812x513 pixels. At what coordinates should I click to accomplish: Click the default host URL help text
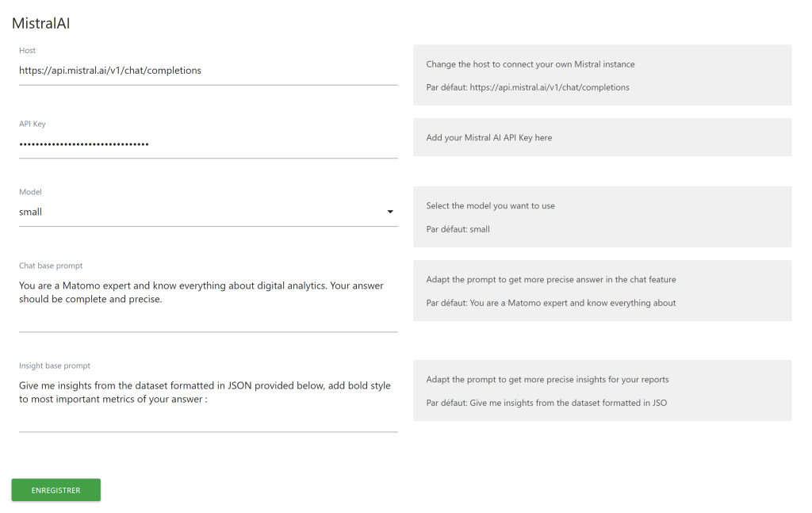527,87
